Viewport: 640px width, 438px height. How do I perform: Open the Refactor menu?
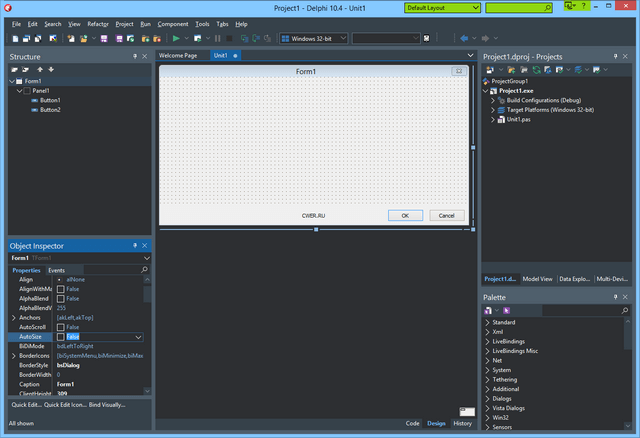(98, 23)
